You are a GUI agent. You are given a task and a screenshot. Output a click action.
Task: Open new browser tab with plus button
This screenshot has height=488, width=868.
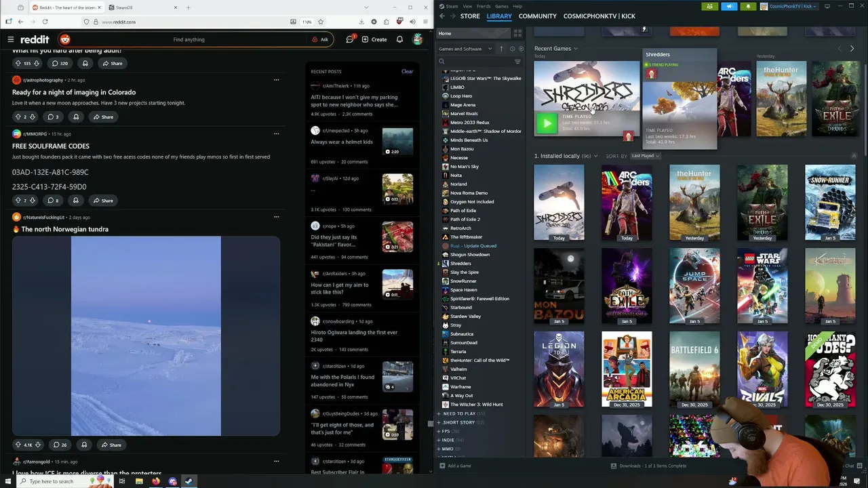pos(188,7)
